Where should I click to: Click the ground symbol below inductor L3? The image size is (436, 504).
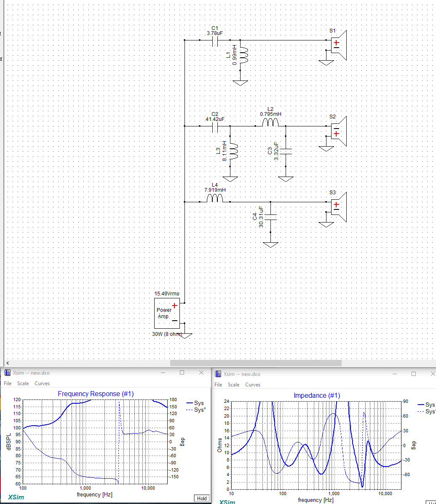point(230,179)
